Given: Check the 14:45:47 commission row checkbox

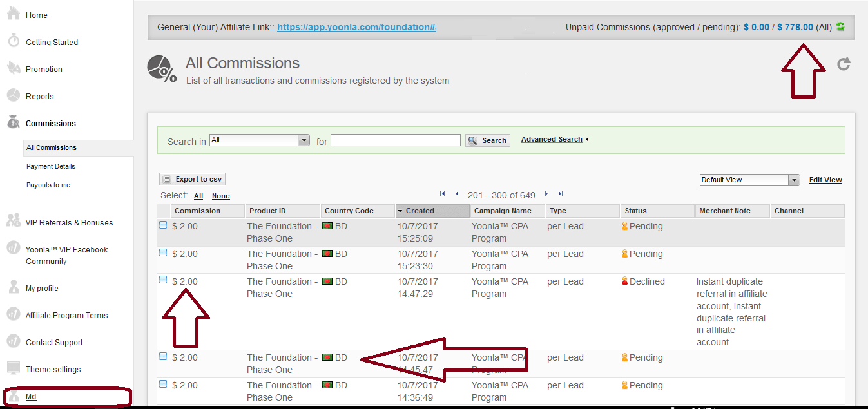Looking at the screenshot, I should [163, 356].
